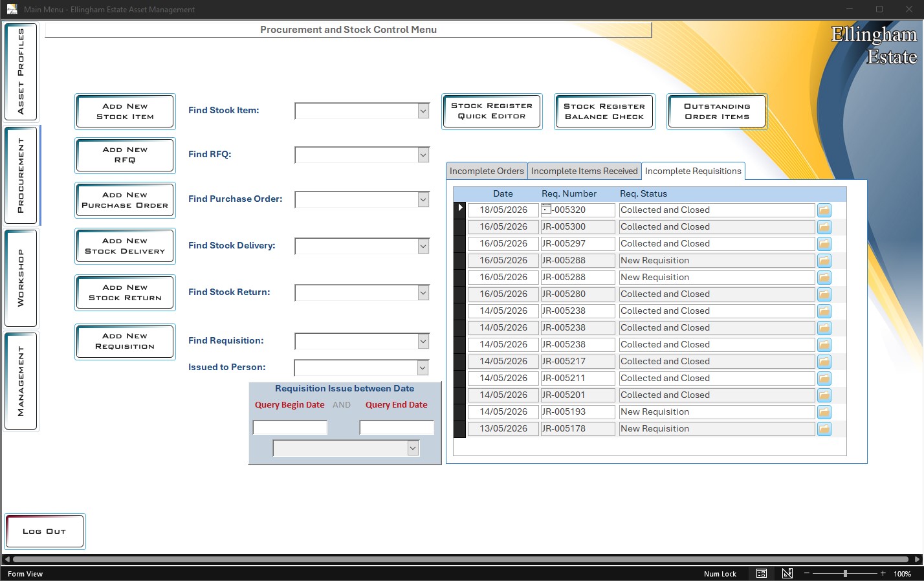Switch to the Incomplete Items Received tab
Screen dimensions: 924x581
click(584, 171)
